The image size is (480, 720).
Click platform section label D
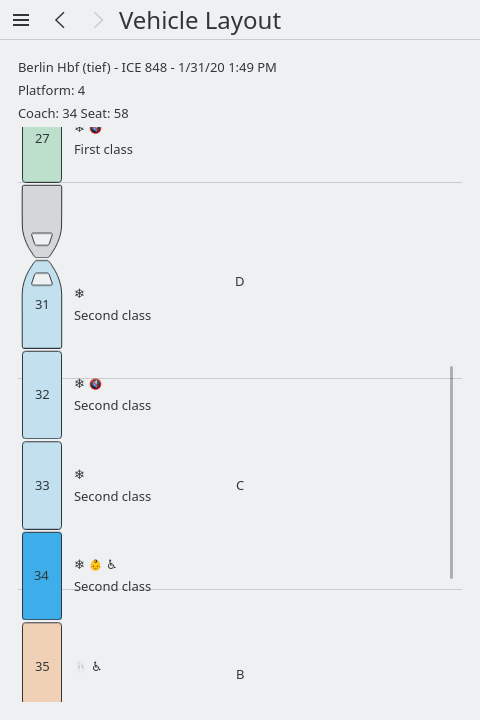click(239, 281)
